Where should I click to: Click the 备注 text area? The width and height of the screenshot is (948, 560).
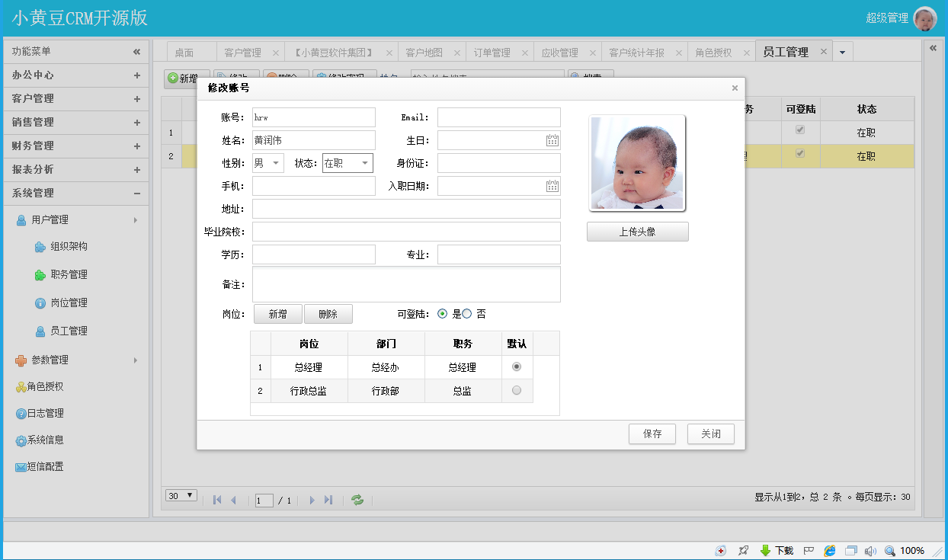click(406, 284)
